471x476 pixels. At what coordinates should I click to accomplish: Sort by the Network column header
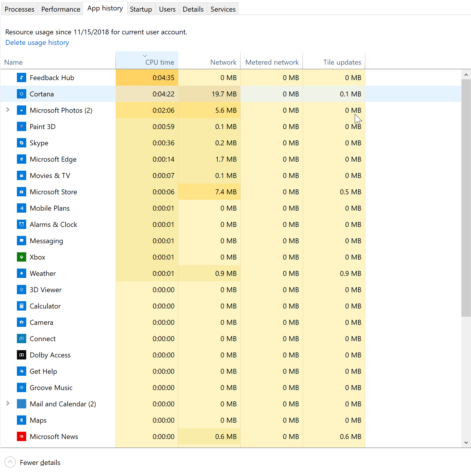[223, 62]
